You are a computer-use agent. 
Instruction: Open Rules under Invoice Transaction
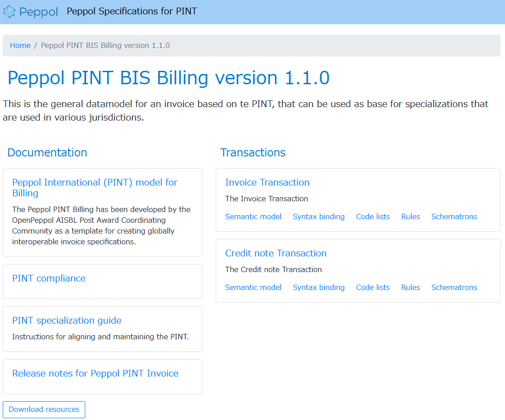coord(410,216)
